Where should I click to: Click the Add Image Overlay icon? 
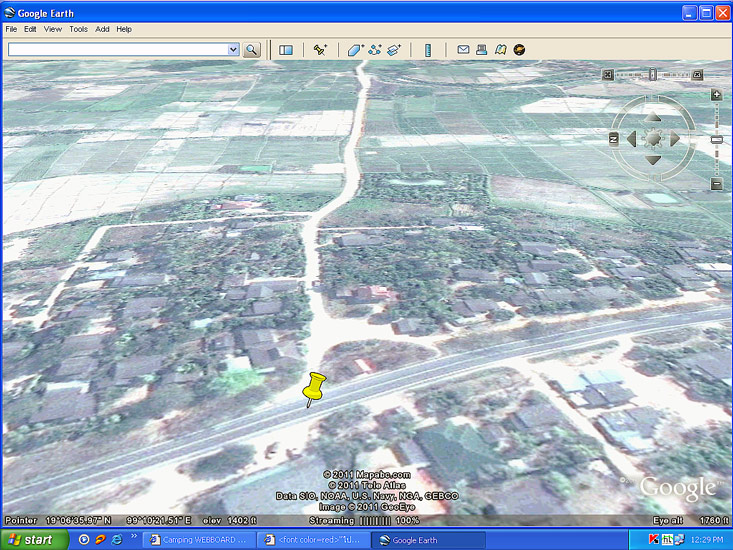pyautogui.click(x=394, y=49)
